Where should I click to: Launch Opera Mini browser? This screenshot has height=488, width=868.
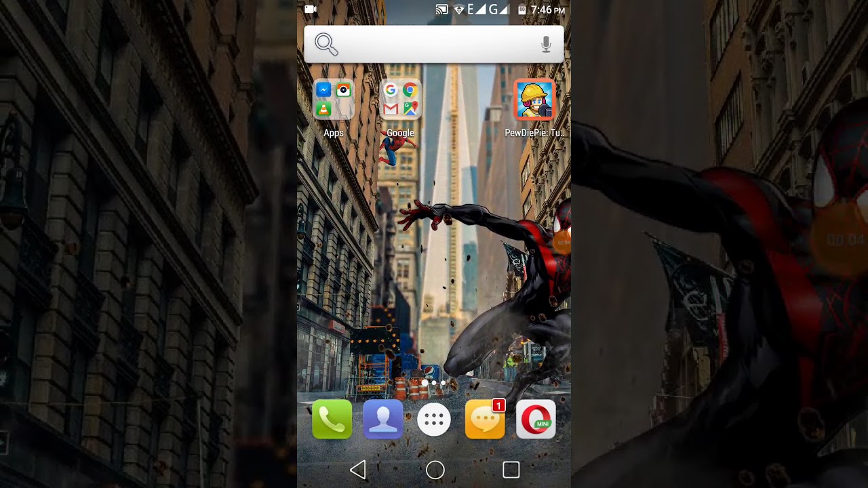pos(536,420)
